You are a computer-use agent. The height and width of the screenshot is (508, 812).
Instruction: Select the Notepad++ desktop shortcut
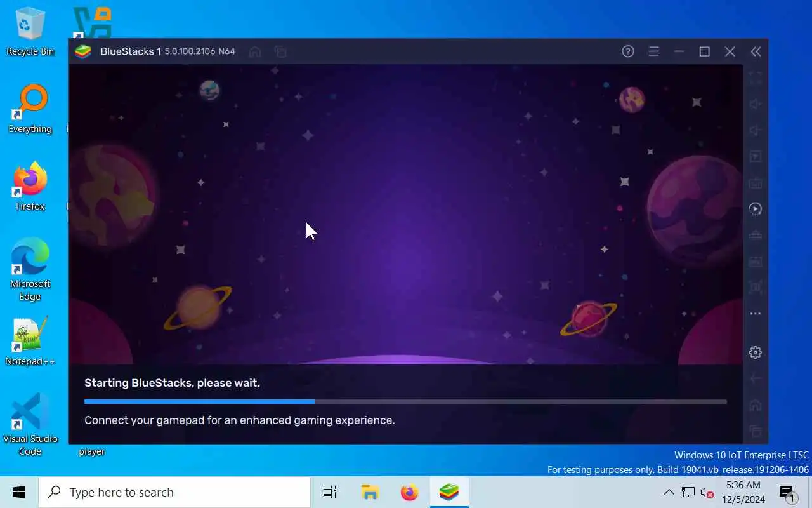click(x=30, y=342)
